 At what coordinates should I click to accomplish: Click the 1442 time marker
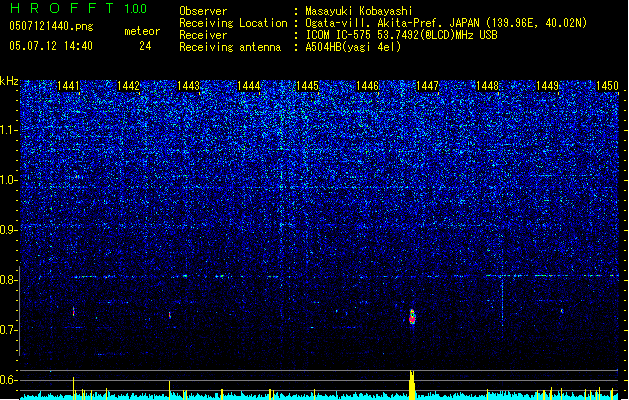pos(128,86)
